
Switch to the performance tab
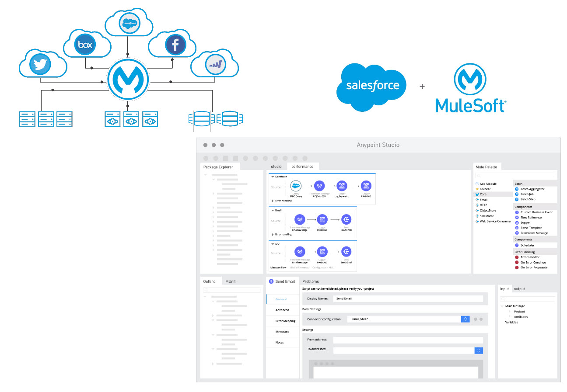(x=303, y=167)
